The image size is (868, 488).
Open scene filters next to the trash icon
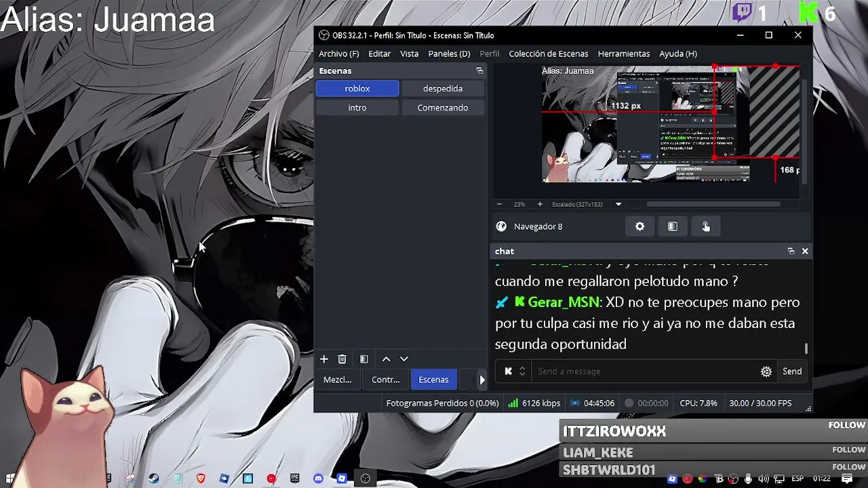coord(364,359)
